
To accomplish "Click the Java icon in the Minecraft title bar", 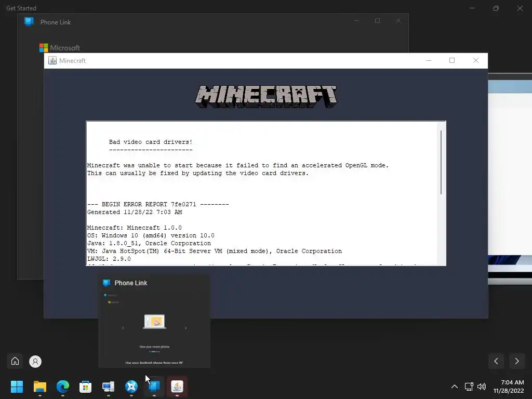I will point(52,60).
